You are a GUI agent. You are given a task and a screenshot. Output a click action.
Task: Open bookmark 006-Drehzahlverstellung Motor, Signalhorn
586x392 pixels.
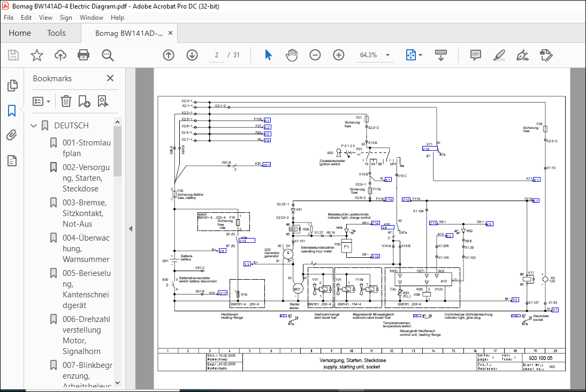pos(86,335)
